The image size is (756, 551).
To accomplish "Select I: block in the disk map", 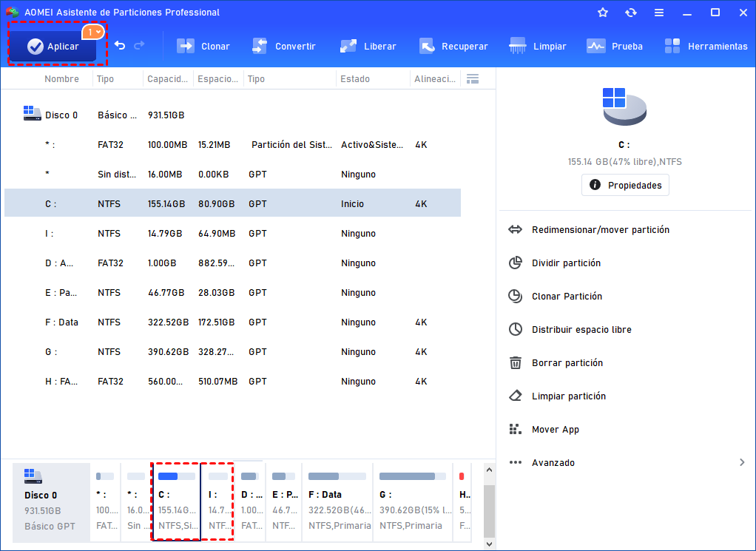I will [217, 502].
